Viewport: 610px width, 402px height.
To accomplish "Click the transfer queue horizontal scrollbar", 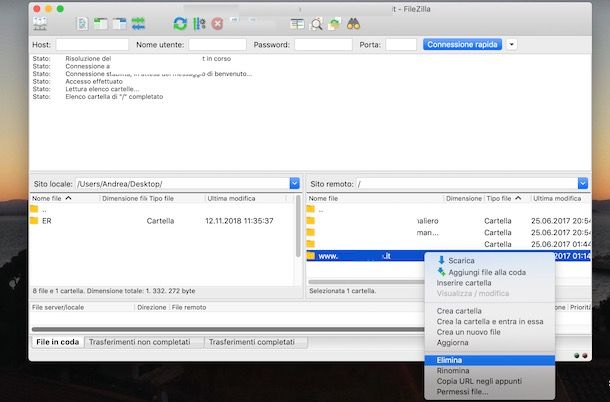I will tap(228, 329).
